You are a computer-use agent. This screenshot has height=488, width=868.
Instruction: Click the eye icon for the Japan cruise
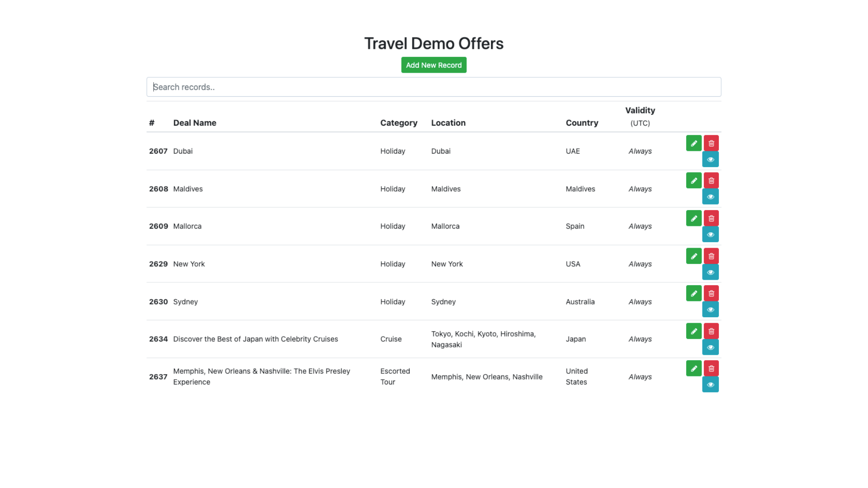[x=710, y=347]
